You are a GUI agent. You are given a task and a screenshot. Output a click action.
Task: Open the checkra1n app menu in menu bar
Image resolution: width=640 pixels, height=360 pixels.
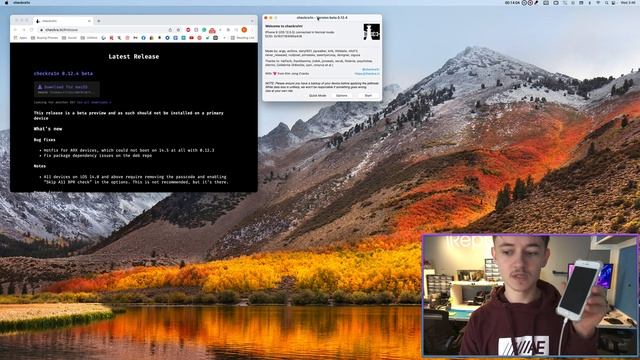[x=22, y=2]
